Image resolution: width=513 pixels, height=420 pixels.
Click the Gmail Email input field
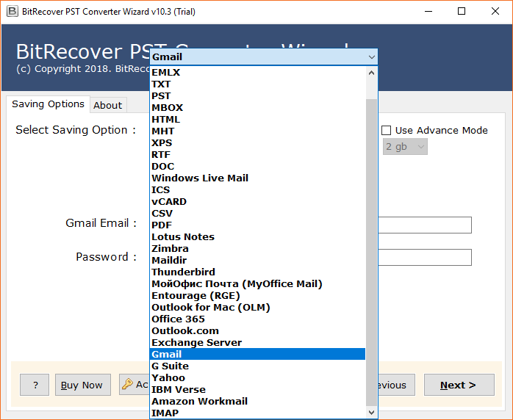coord(425,225)
